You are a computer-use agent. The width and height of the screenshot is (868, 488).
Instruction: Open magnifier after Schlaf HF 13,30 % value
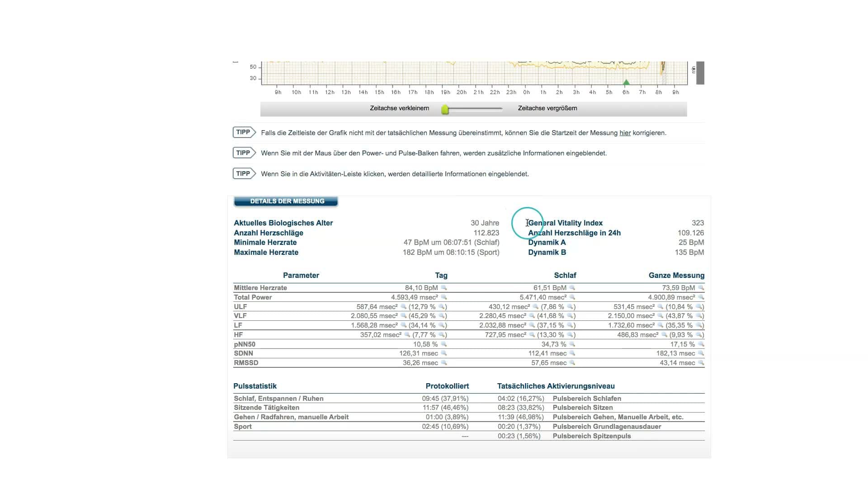tap(571, 335)
